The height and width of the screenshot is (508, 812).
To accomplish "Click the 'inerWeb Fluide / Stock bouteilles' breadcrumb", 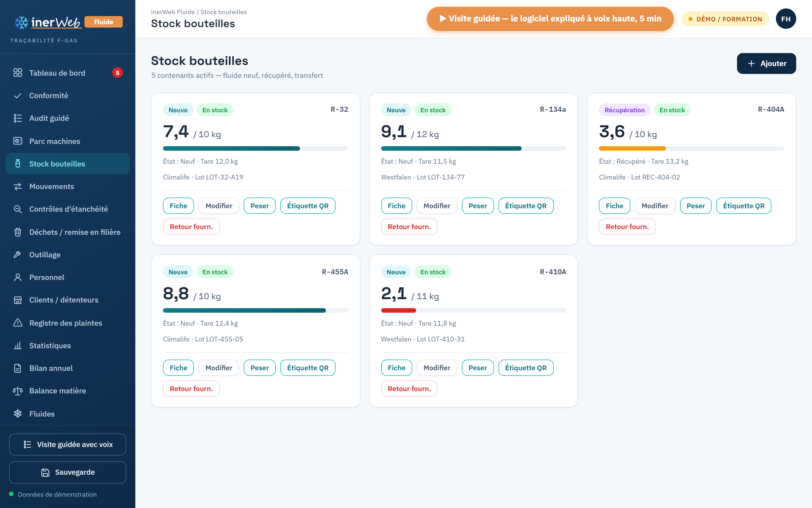I will coord(199,12).
